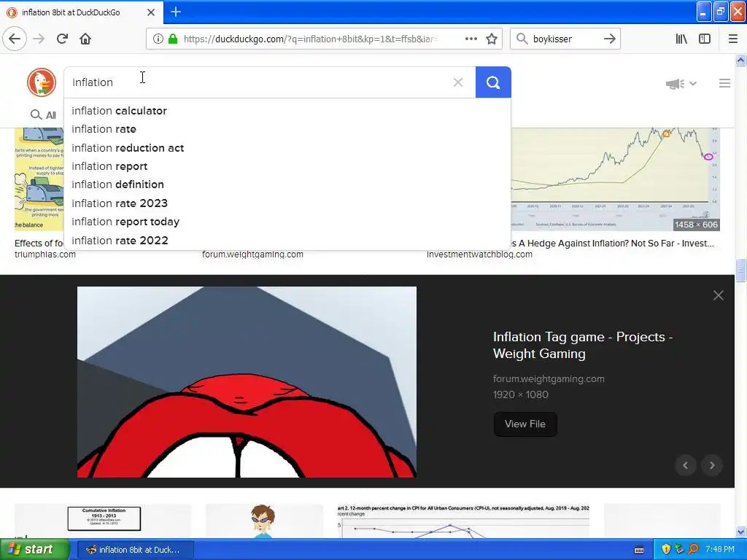Clear the DuckDuckGo search box text
Viewport: 747px width, 560px height.
pos(458,82)
